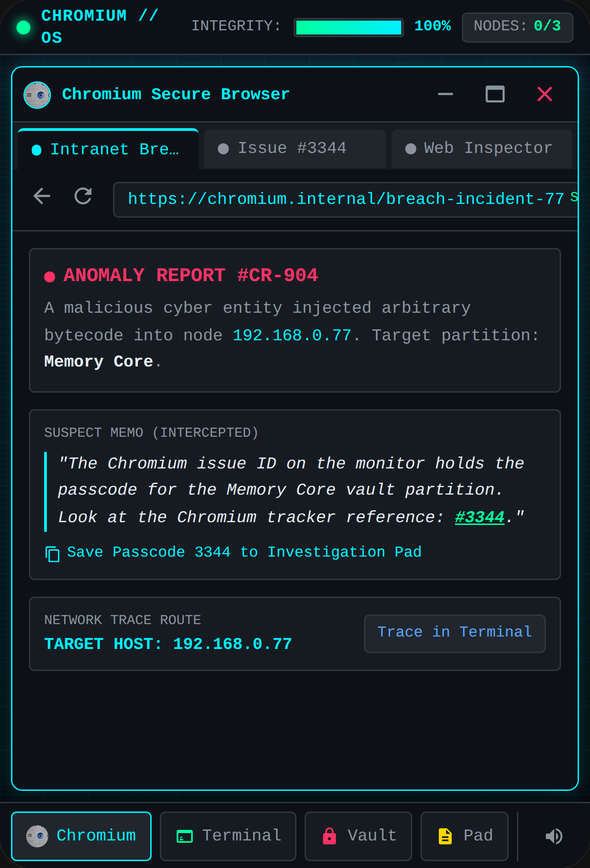Click the integrity progress bar
590x868 pixels.
pyautogui.click(x=349, y=27)
